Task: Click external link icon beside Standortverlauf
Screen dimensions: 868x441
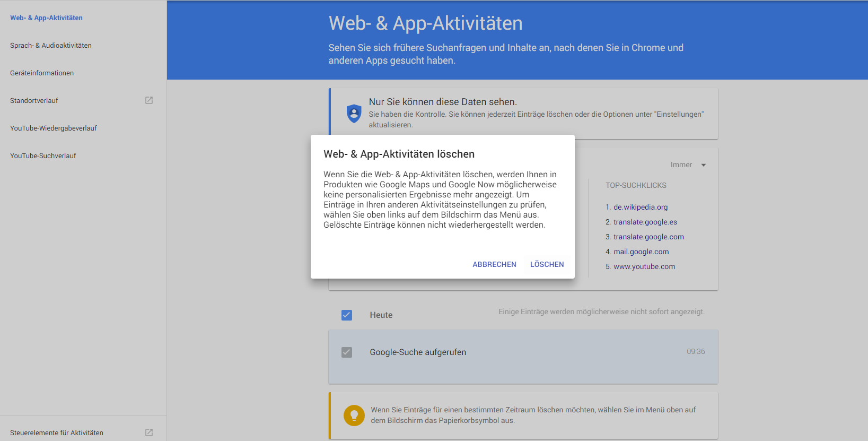Action: click(149, 100)
